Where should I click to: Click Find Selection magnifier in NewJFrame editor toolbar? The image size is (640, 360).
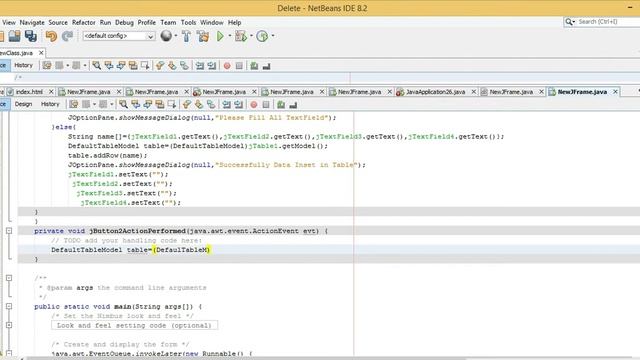[123, 104]
